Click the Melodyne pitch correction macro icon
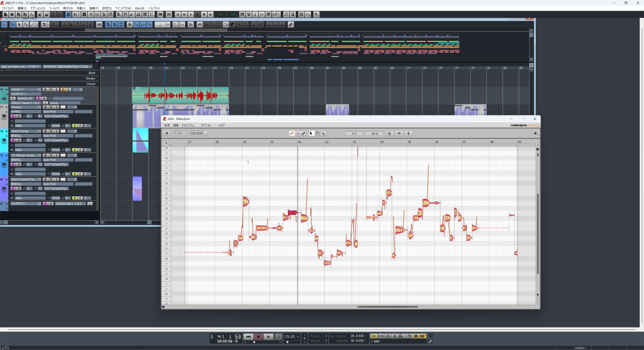This screenshot has width=644, height=350. (x=389, y=134)
